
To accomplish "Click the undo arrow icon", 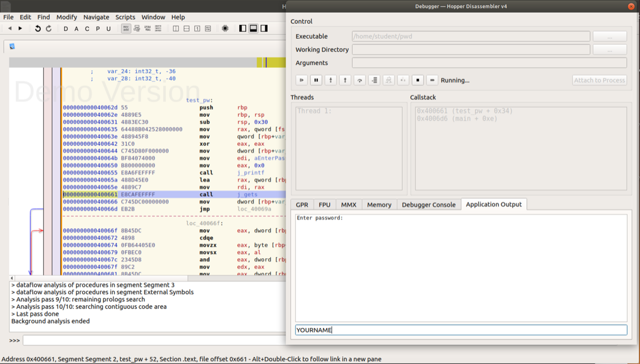I will pyautogui.click(x=38, y=28).
